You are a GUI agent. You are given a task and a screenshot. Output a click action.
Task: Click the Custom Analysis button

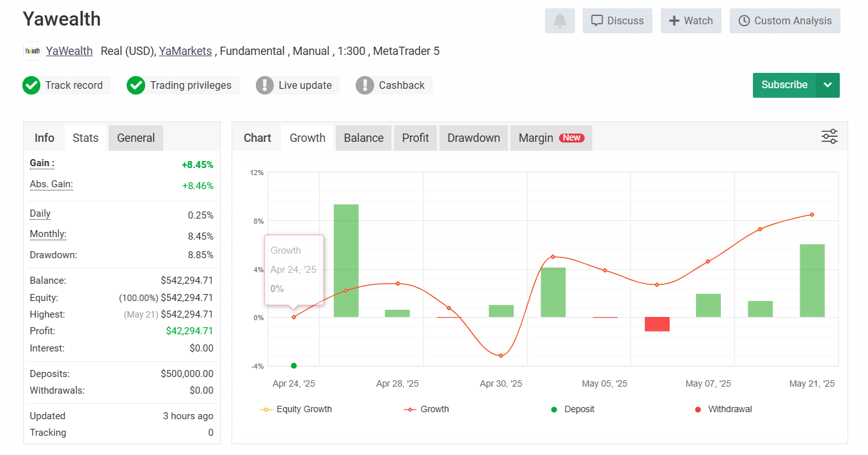coord(785,21)
